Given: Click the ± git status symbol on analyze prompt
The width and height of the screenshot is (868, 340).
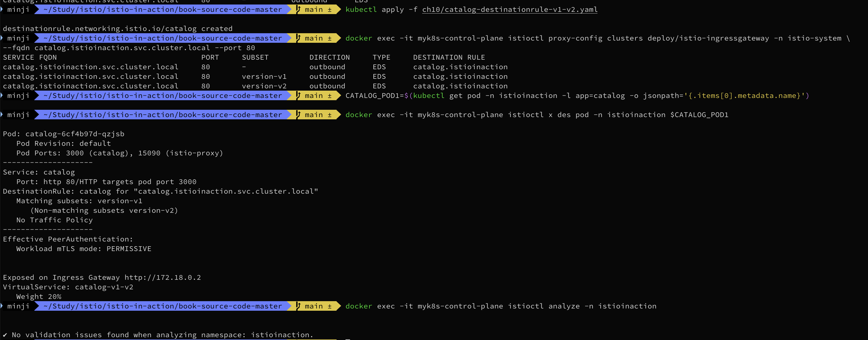Looking at the screenshot, I should (329, 306).
